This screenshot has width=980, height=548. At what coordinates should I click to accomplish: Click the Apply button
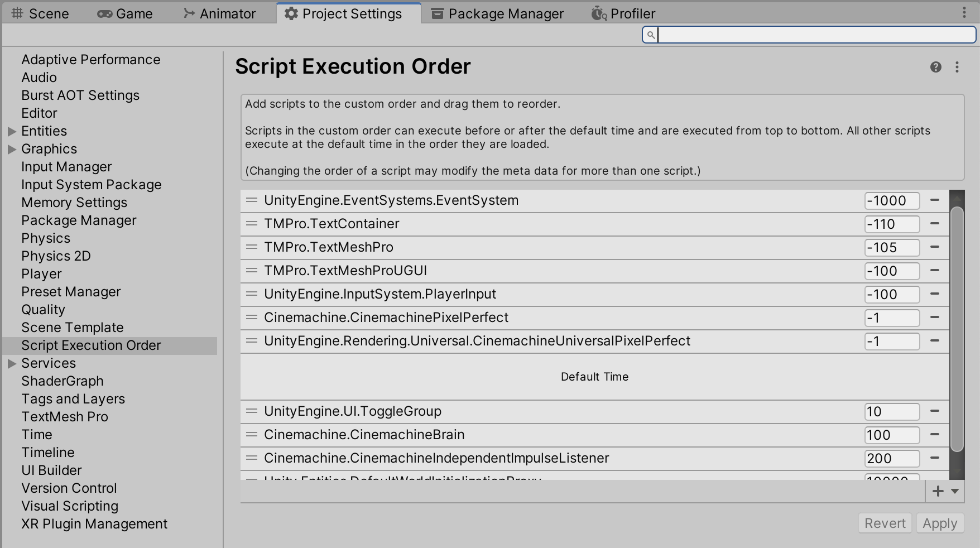tap(940, 523)
